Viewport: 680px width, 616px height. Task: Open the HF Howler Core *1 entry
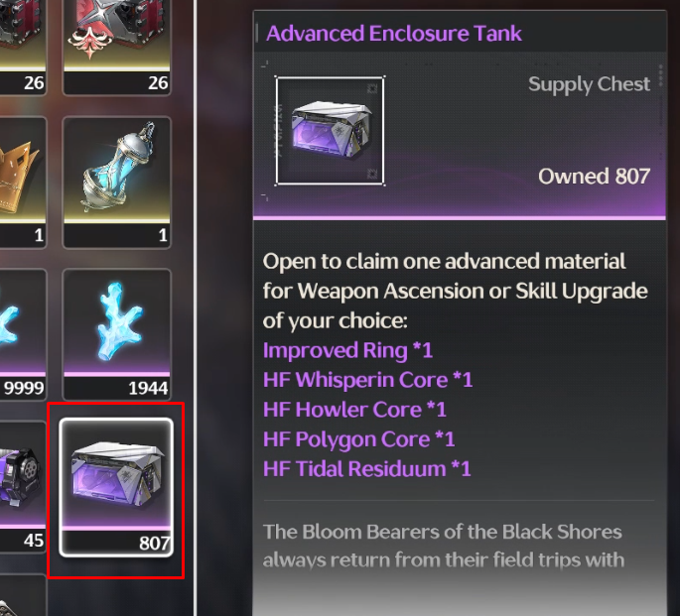[x=354, y=410]
